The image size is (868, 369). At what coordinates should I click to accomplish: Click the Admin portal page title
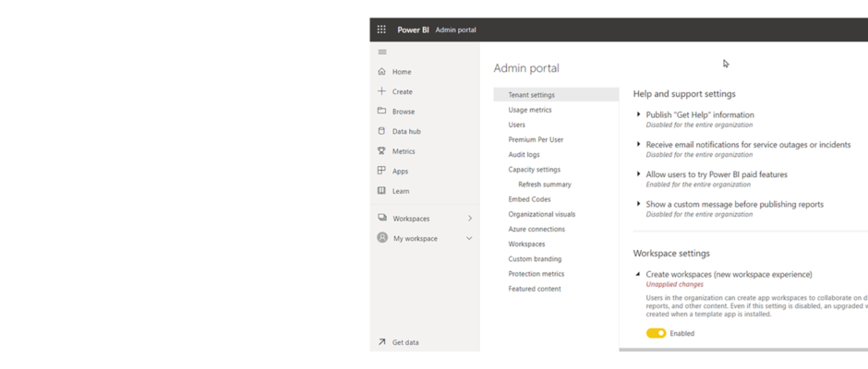click(x=526, y=68)
